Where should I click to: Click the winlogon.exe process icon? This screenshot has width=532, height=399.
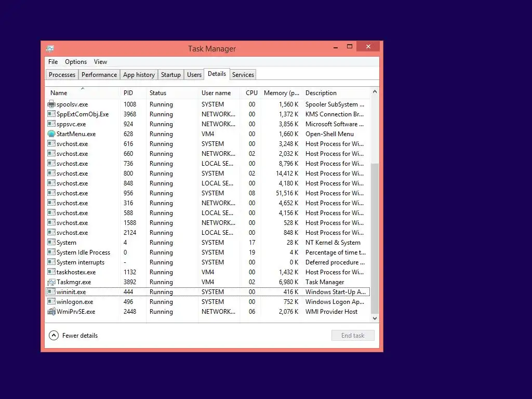point(51,301)
